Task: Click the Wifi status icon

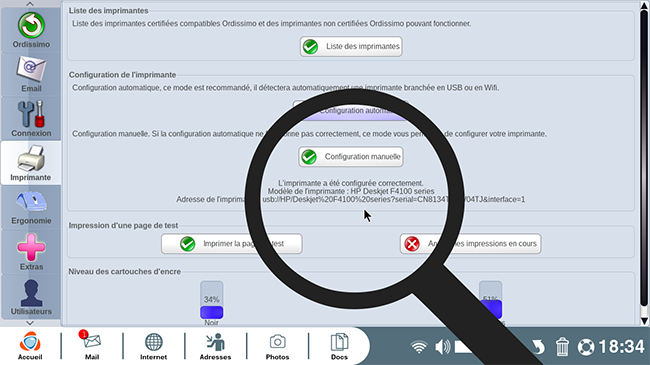Action: click(419, 347)
